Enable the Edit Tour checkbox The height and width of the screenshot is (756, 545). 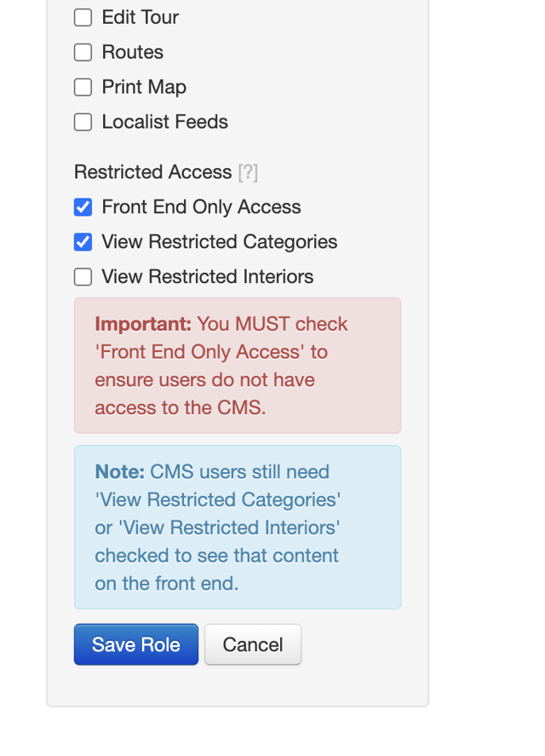83,17
